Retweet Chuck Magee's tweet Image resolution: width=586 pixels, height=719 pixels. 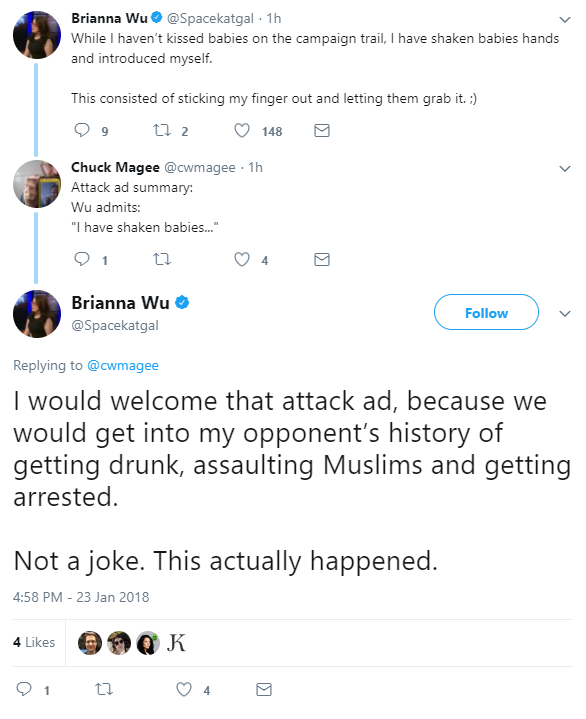162,260
